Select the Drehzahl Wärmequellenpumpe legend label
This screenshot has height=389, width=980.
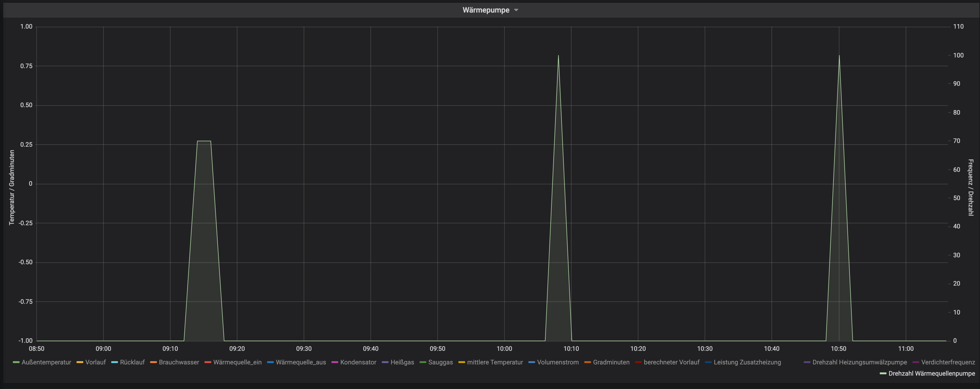click(x=931, y=374)
